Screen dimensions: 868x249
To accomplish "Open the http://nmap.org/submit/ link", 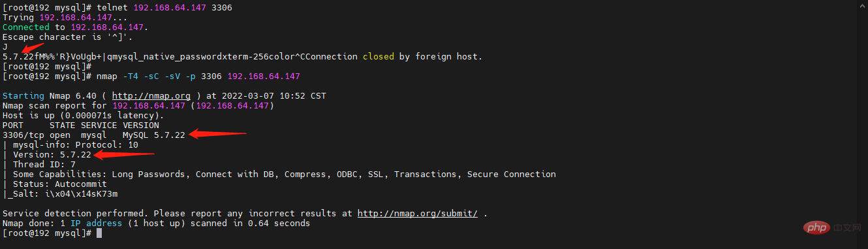I will 418,214.
